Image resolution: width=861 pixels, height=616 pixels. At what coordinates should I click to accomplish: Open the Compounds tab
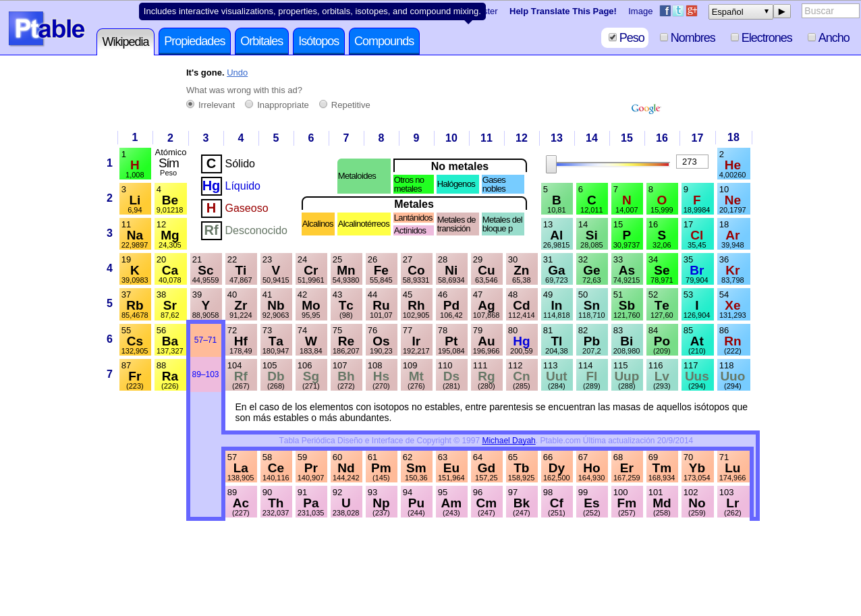[384, 41]
